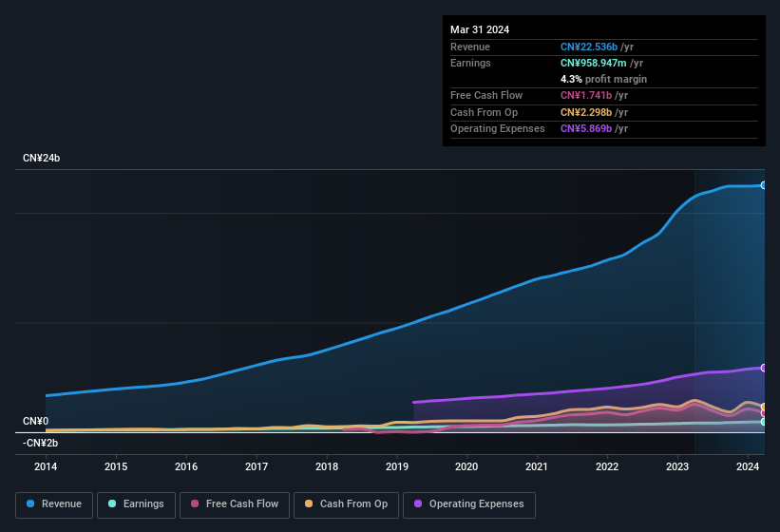Click the CN¥22.536b revenue value in tooltip
This screenshot has width=780, height=532.
[x=589, y=47]
